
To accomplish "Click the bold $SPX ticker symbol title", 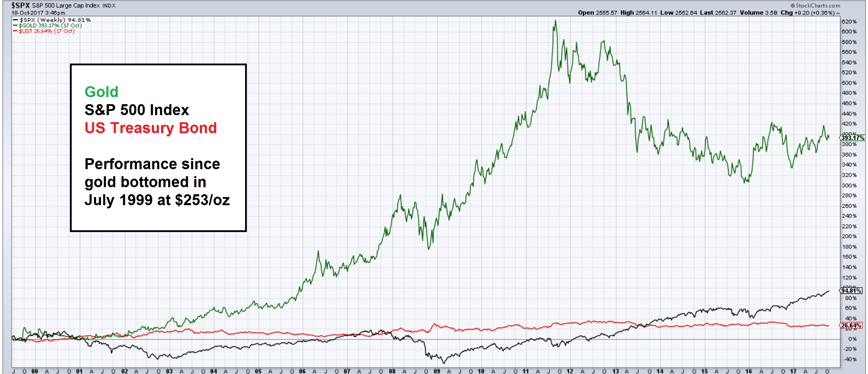I will pyautogui.click(x=20, y=5).
